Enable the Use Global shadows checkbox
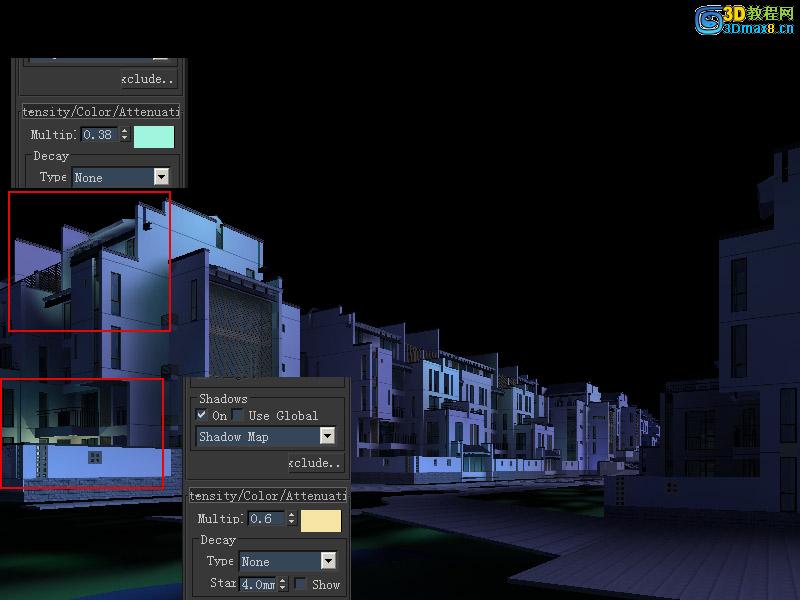The width and height of the screenshot is (800, 600). (x=238, y=415)
